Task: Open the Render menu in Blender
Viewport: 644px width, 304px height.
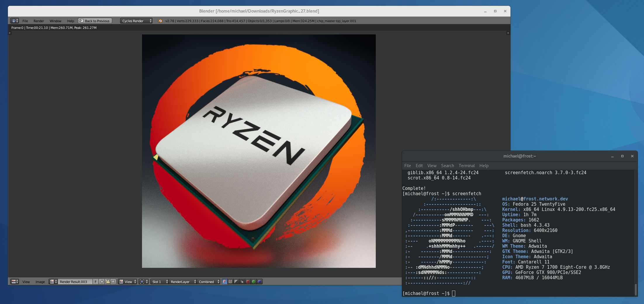Action: click(39, 21)
